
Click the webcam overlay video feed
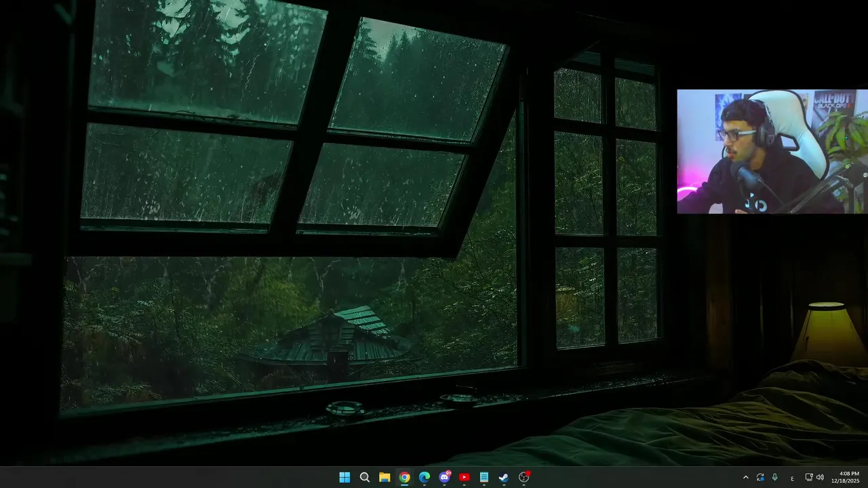[x=772, y=151]
